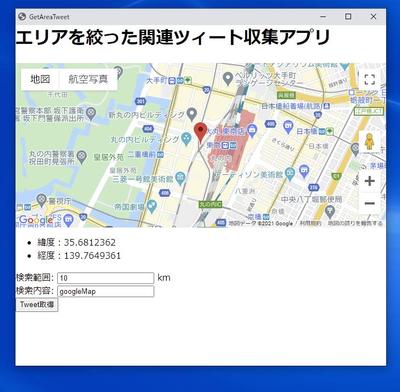
Task: Click 二重橋前 station icon
Action: tap(161, 155)
